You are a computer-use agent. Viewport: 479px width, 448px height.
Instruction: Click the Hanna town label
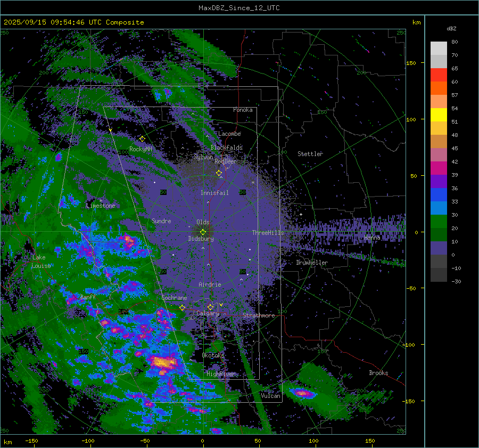[x=372, y=238]
